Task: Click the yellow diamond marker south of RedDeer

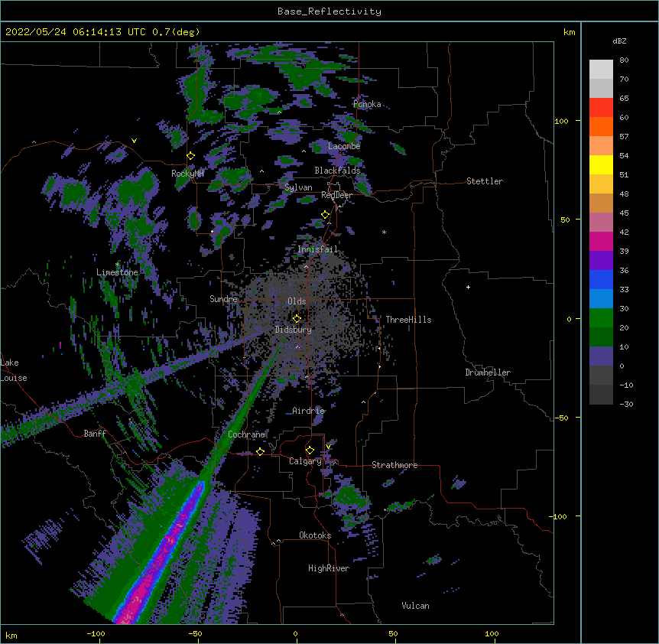Action: point(326,215)
